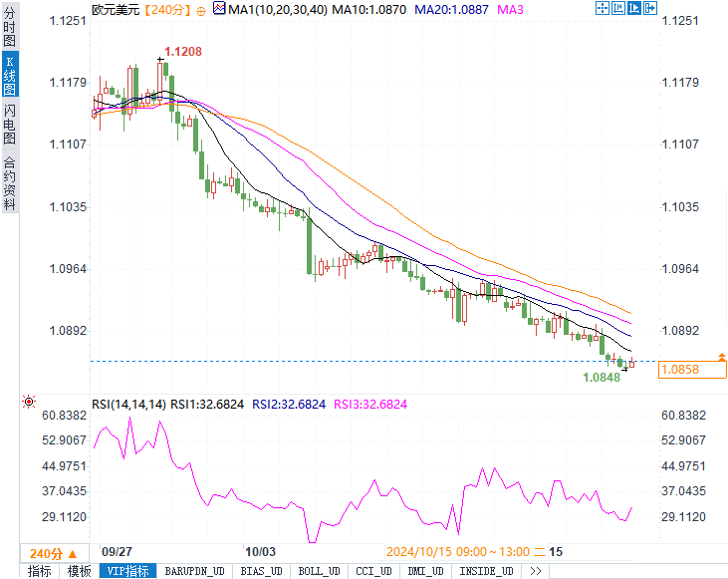The image size is (728, 579).
Task: Select the VIP指标 tab at the bottom
Action: [x=127, y=571]
